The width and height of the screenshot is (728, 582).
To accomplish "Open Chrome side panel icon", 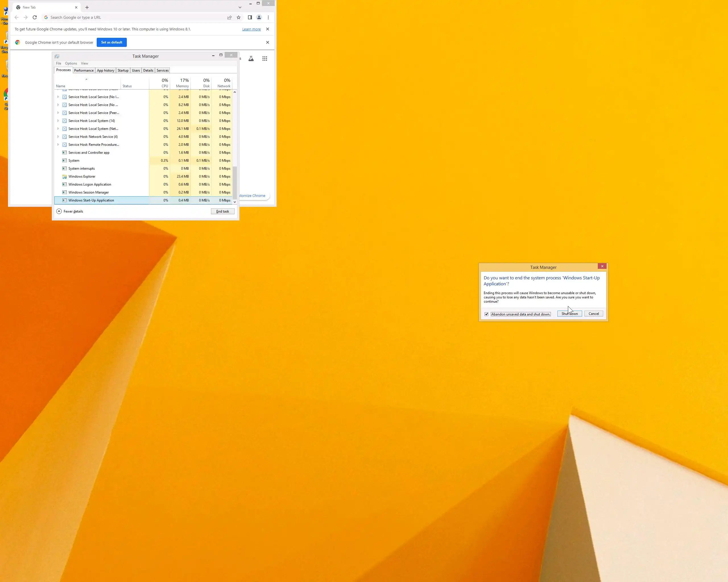I will tap(250, 17).
